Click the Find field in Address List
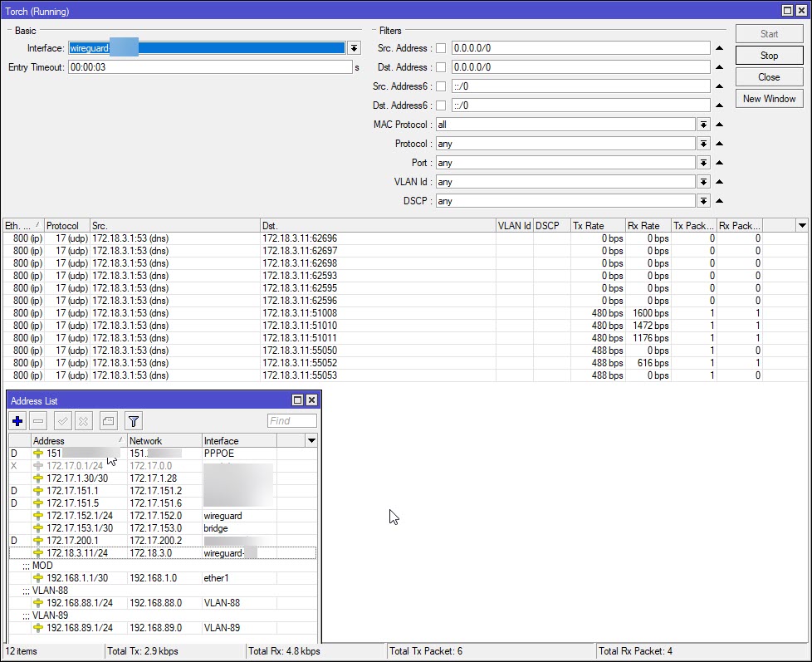 point(292,421)
